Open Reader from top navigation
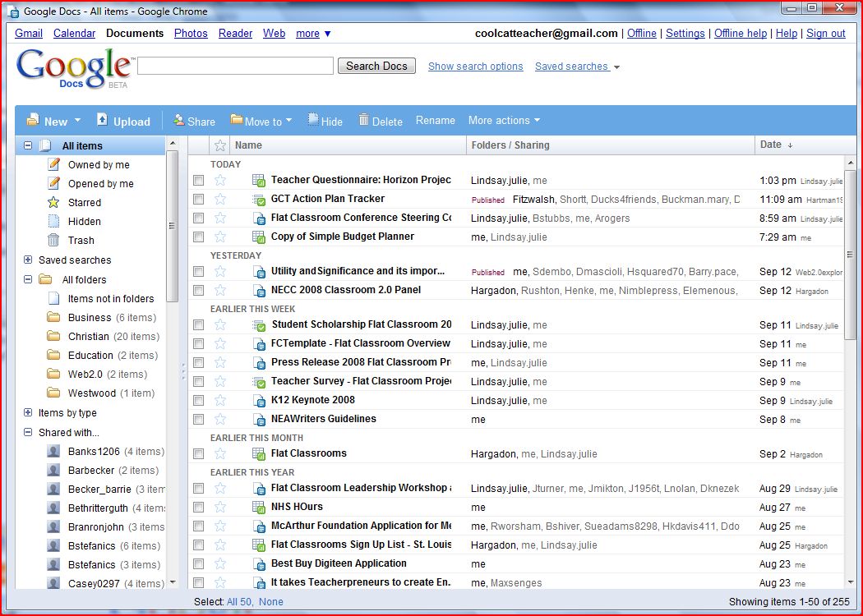 click(x=236, y=34)
